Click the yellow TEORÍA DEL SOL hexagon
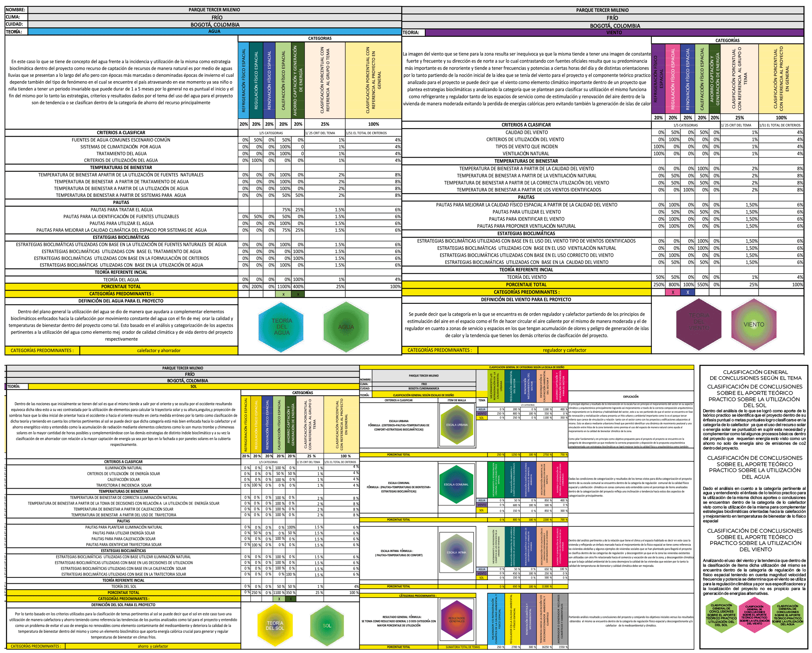812x653 pixels. click(x=275, y=626)
